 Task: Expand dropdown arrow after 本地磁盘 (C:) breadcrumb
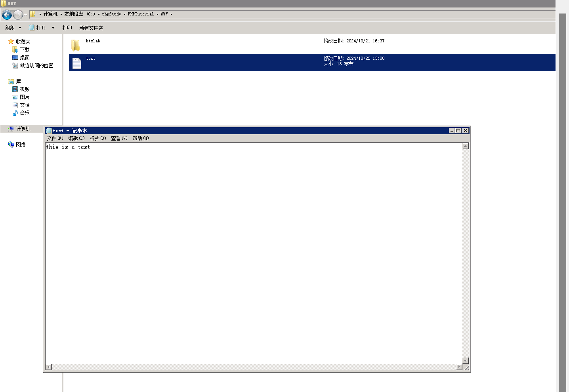click(x=99, y=14)
